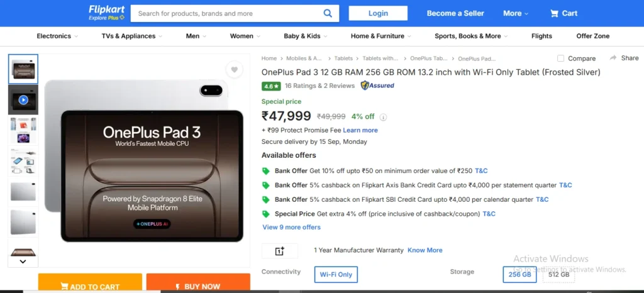Select the 512 GB storage option
The height and width of the screenshot is (293, 644).
pyautogui.click(x=558, y=275)
